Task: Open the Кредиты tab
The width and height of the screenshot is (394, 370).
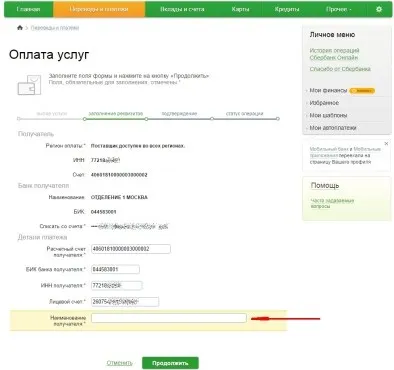Action: coord(287,9)
